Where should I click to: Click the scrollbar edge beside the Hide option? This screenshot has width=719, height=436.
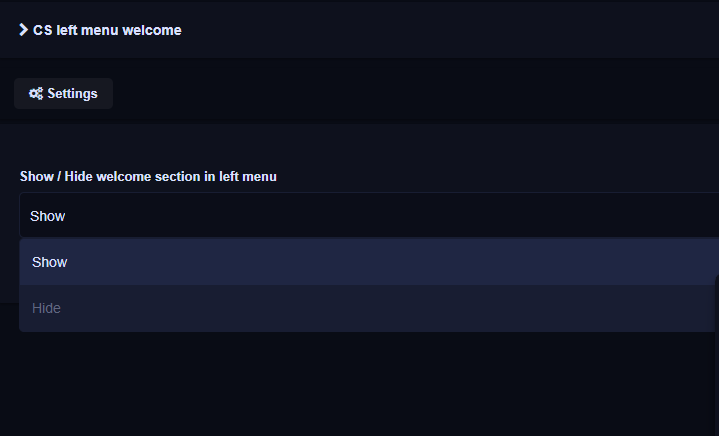click(x=717, y=303)
